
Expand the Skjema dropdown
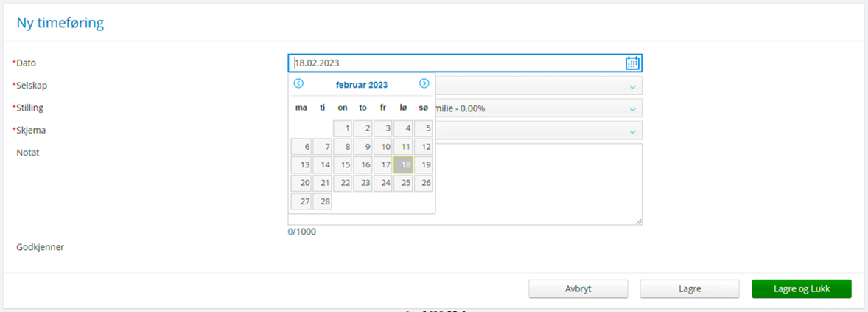click(x=631, y=131)
